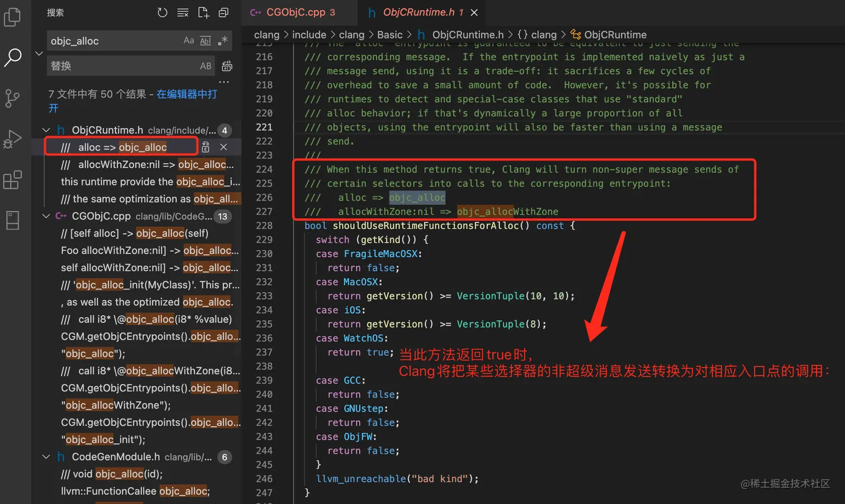This screenshot has width=845, height=504.
Task: Collapse ObjCRuntime.h result group
Action: point(46,130)
